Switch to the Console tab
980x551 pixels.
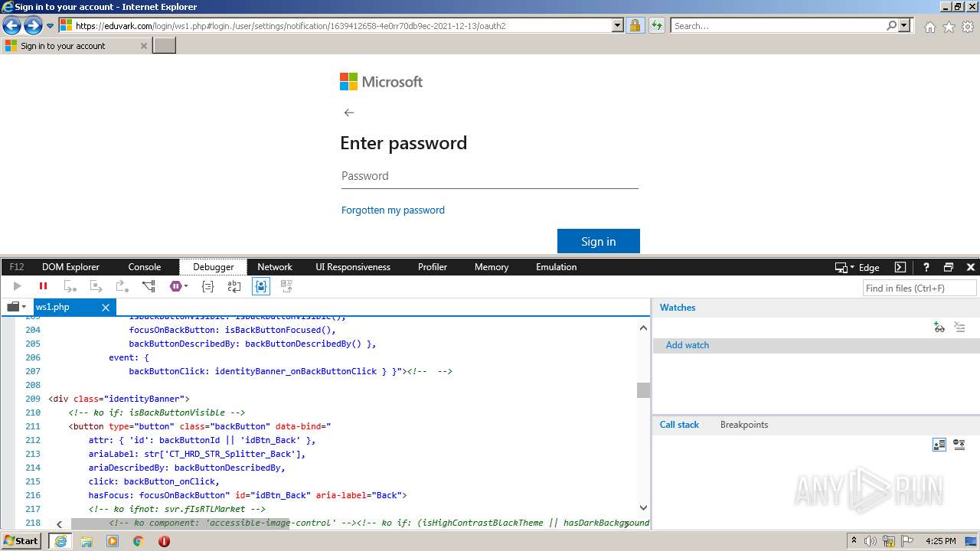pyautogui.click(x=144, y=267)
